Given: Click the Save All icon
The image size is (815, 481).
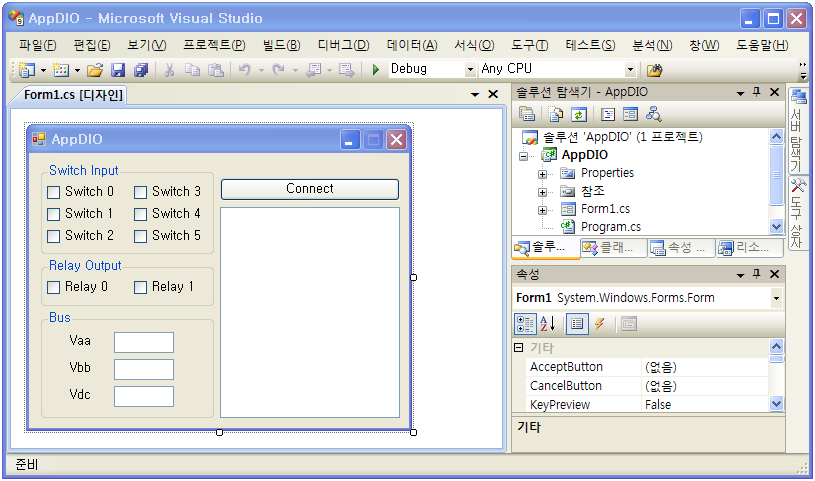Looking at the screenshot, I should [141, 70].
